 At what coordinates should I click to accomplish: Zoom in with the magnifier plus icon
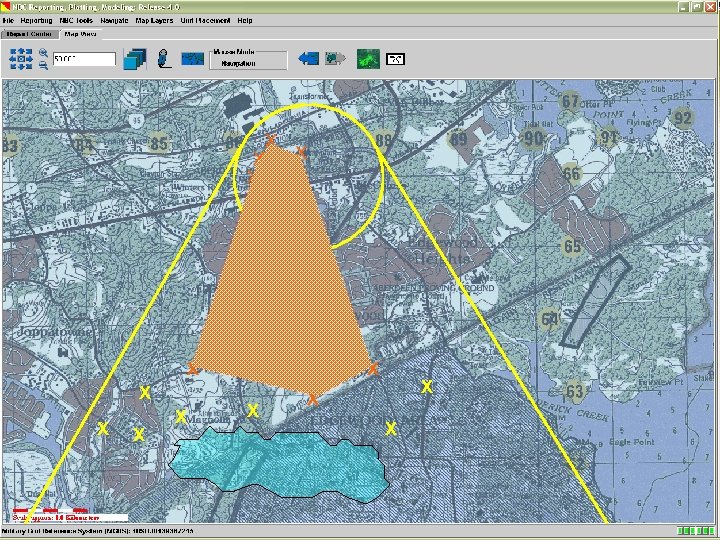43,53
